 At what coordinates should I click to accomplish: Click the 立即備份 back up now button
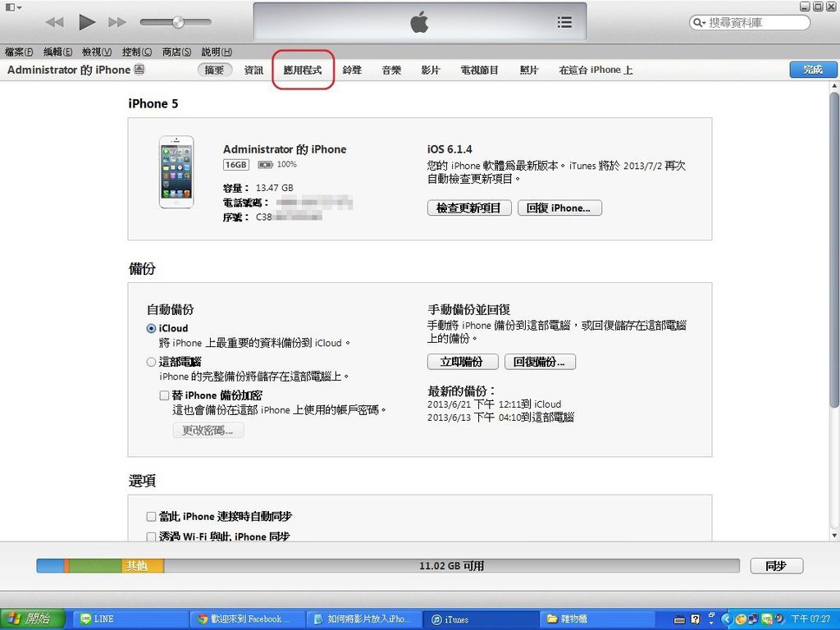point(463,362)
